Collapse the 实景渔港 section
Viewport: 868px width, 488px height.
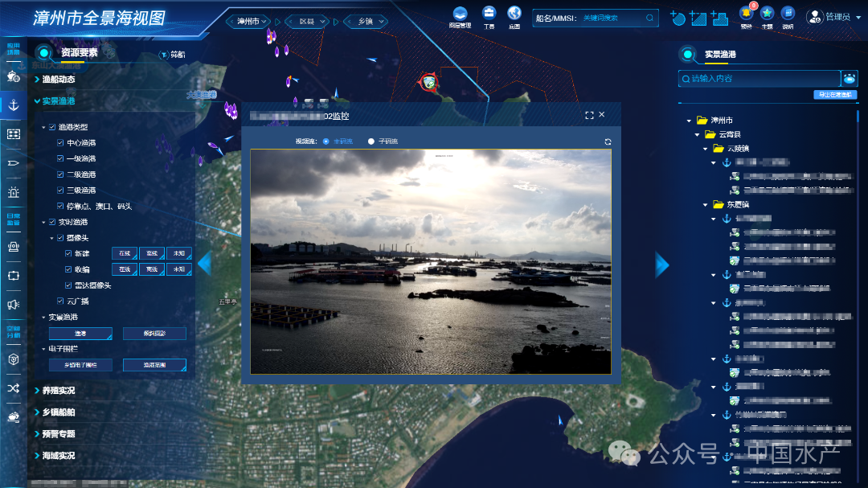[55, 100]
